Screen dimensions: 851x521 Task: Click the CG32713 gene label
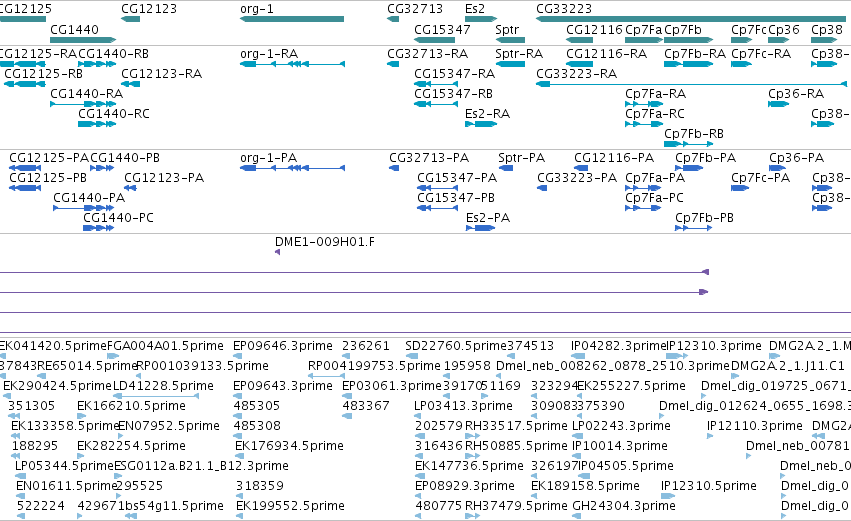pos(415,9)
